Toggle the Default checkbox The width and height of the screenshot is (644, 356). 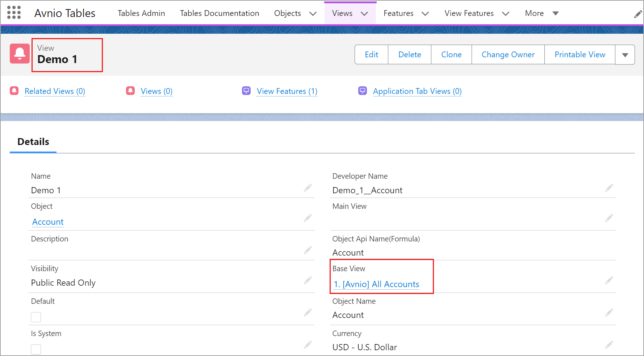(x=36, y=317)
